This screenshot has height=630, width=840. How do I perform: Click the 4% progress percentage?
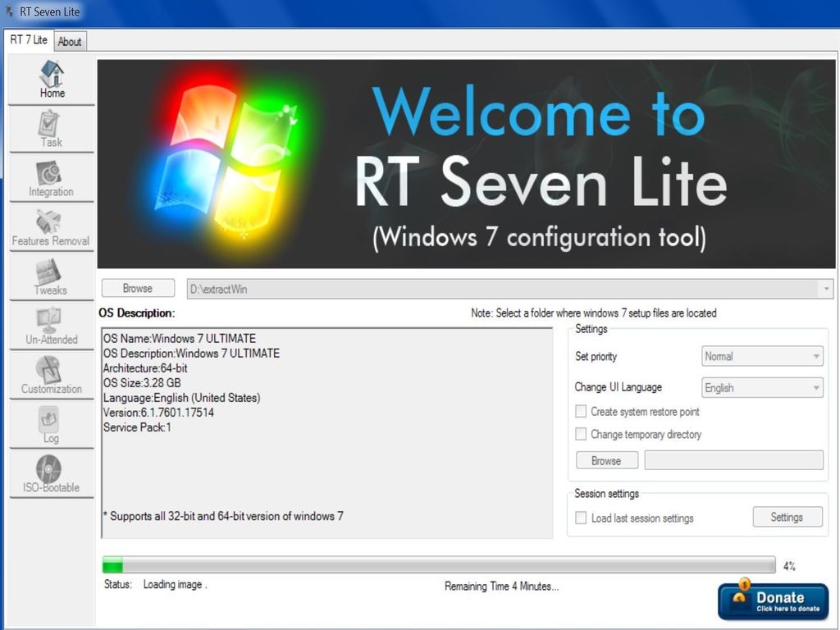789,566
